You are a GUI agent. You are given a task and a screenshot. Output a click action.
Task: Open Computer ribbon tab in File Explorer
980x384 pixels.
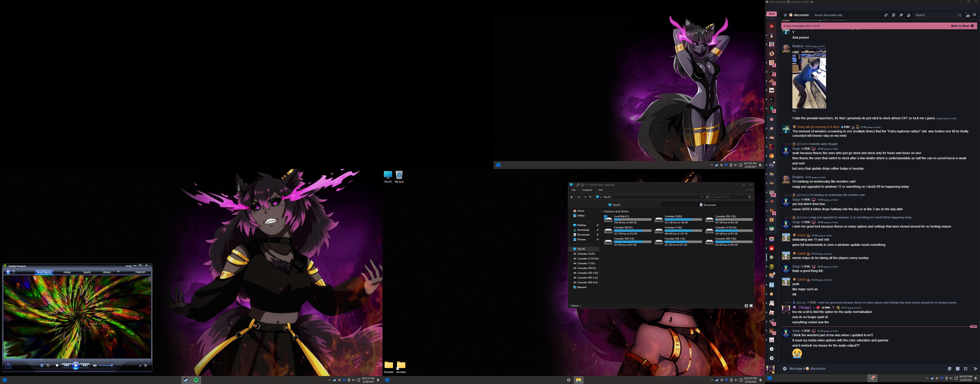(x=587, y=190)
